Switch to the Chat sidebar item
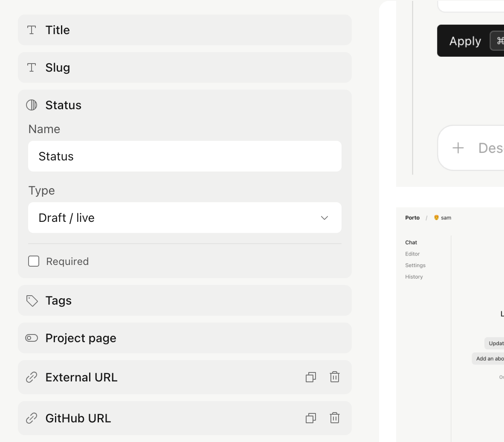This screenshot has width=504, height=442. (x=411, y=243)
